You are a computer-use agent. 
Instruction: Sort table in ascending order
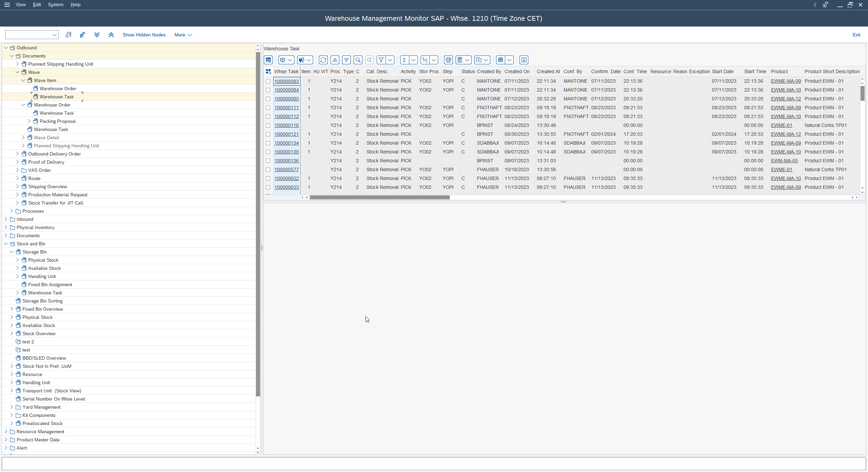335,60
